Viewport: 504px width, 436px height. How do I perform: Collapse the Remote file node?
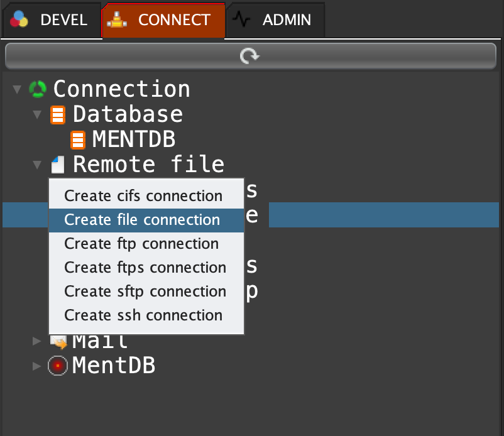click(x=37, y=165)
